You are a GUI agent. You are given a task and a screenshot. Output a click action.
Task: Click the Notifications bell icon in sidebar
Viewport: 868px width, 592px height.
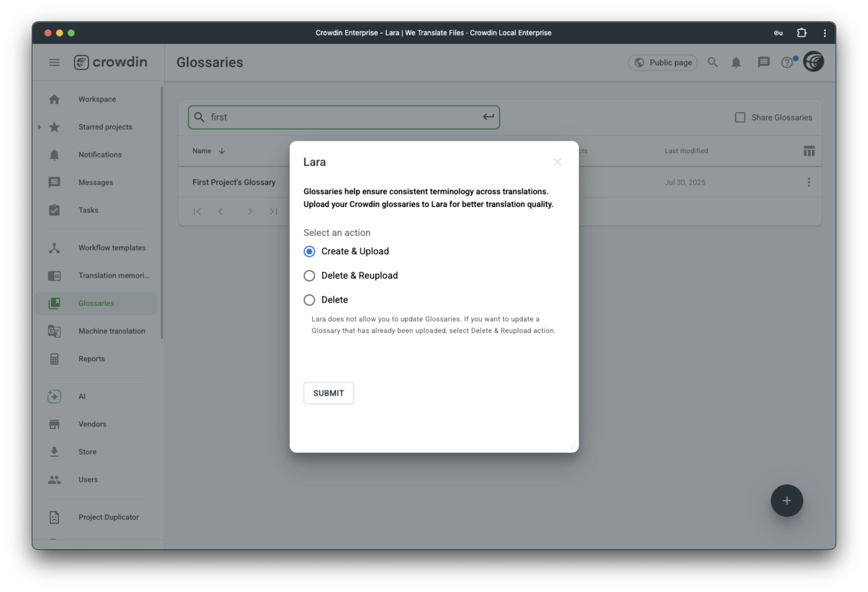[54, 155]
